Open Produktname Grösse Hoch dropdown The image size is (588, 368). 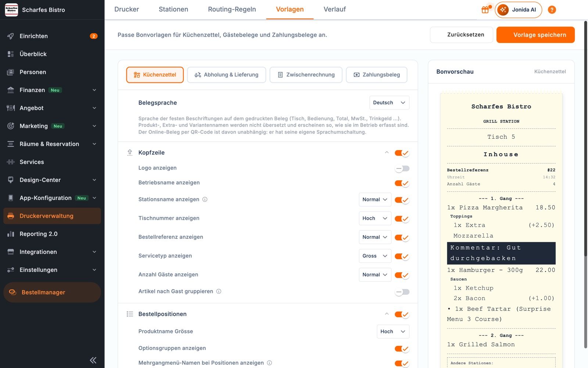point(393,332)
